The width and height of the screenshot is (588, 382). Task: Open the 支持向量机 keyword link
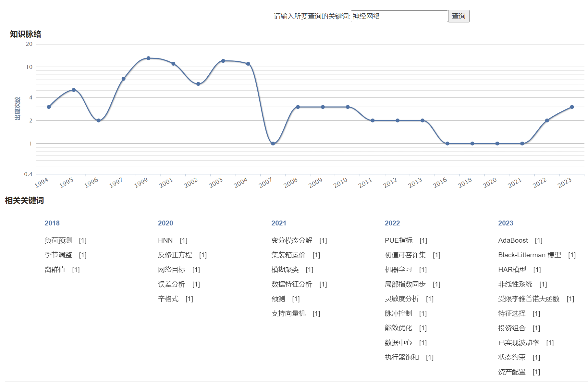(288, 313)
